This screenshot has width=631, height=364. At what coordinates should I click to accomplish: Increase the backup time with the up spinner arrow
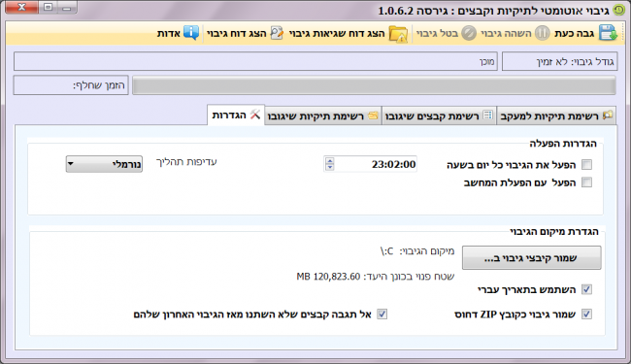click(x=330, y=160)
